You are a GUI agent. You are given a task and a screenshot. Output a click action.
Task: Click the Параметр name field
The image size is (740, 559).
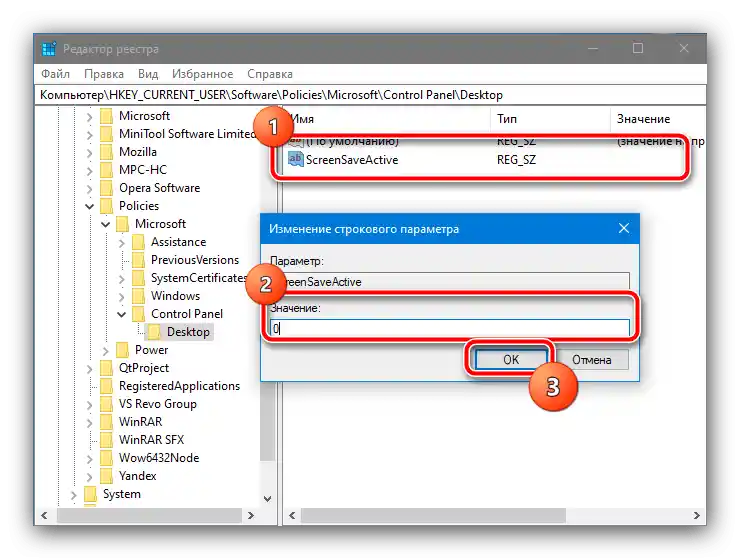pos(450,282)
